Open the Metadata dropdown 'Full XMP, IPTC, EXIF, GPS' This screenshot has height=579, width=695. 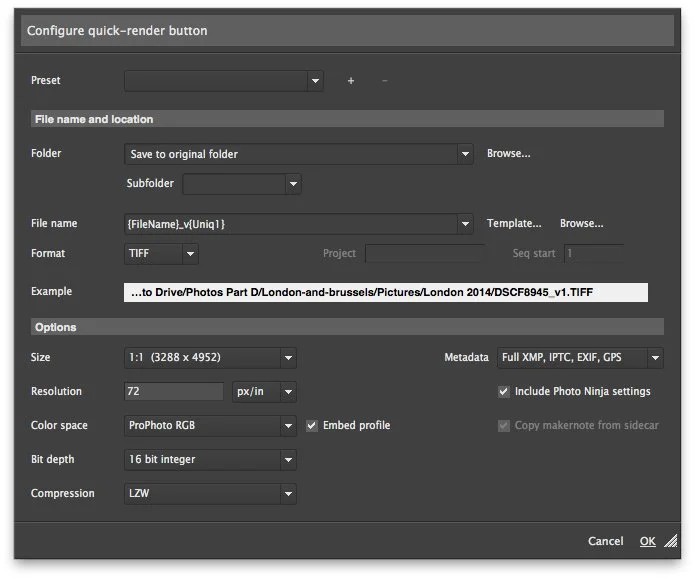point(580,358)
